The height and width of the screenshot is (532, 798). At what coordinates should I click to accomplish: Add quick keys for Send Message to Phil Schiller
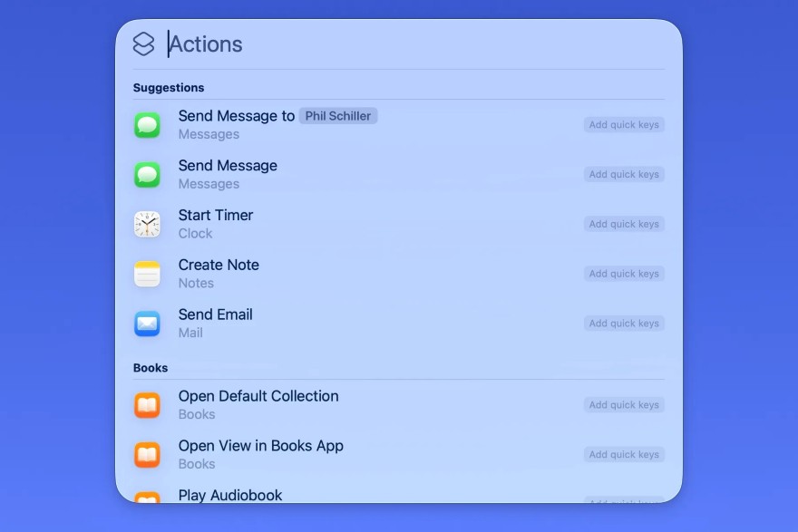click(x=624, y=124)
